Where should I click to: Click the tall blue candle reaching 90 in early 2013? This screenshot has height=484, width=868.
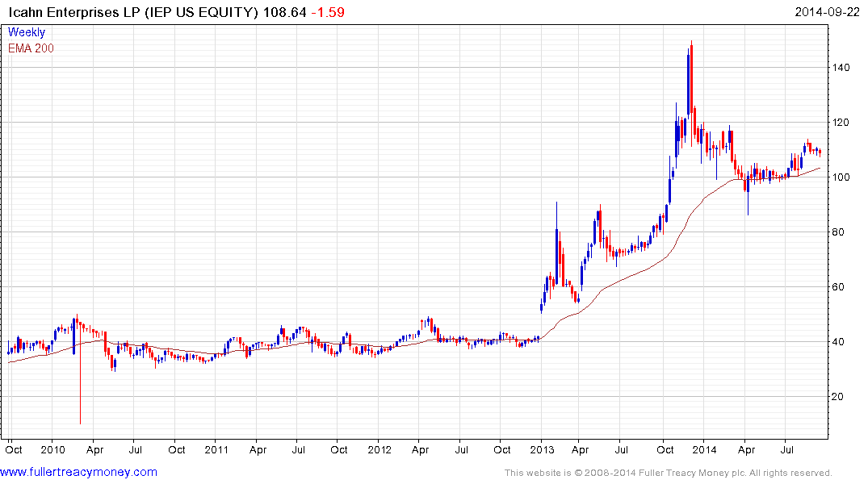coord(557,244)
